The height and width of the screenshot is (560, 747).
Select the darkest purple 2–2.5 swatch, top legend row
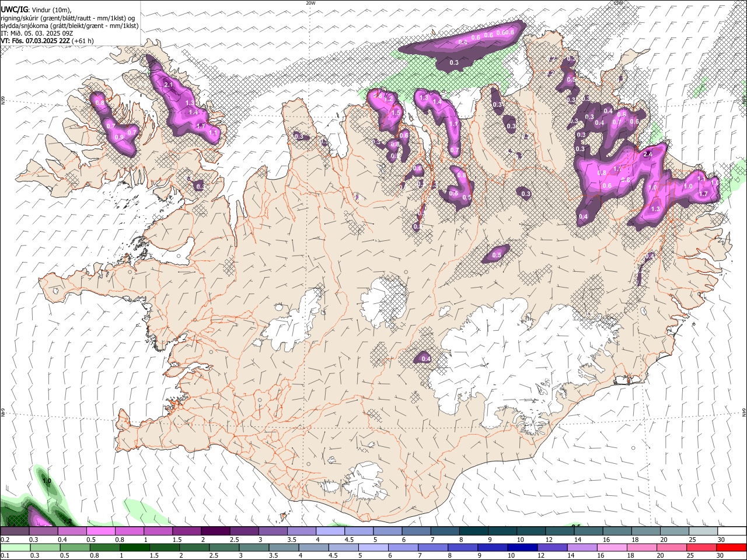point(215,531)
